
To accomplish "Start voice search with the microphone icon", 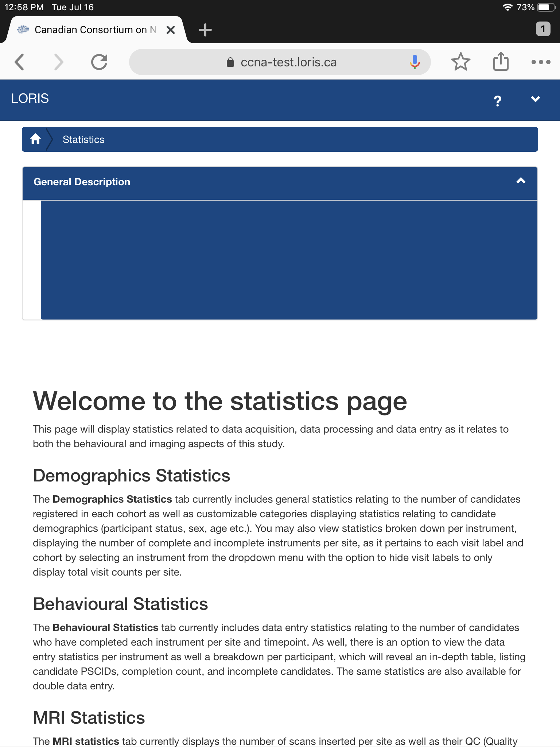I will click(414, 62).
